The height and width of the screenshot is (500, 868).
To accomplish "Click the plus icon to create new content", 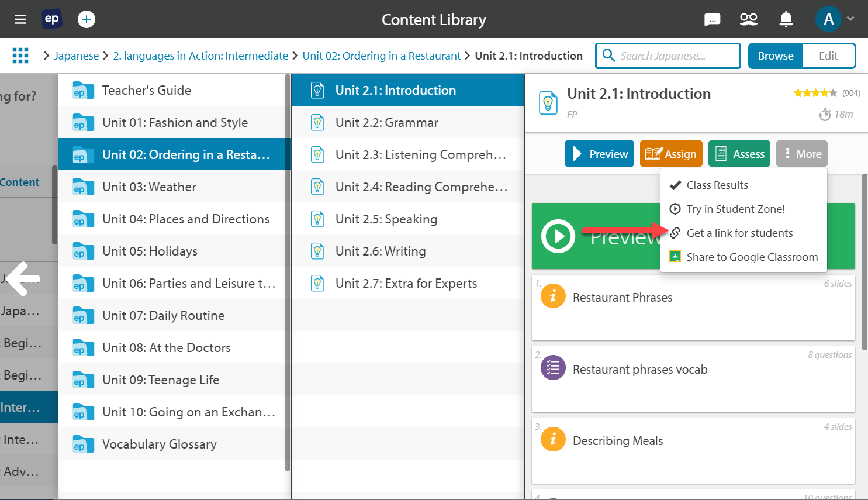I will 87,19.
